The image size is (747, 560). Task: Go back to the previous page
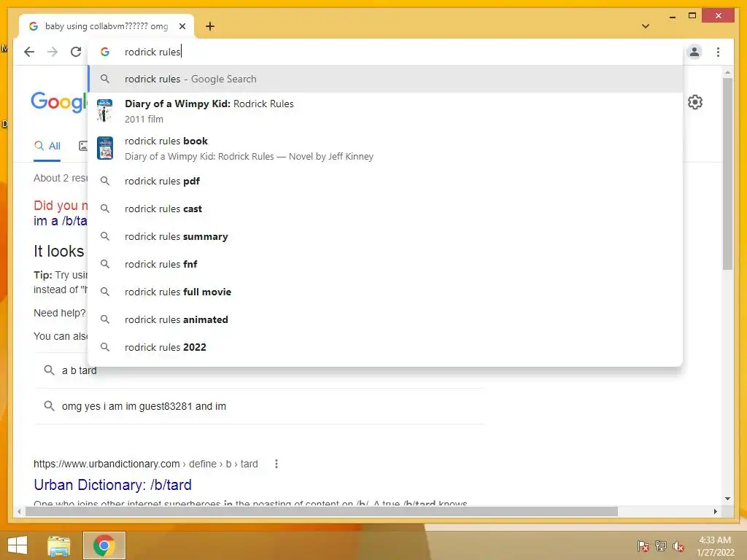(29, 52)
